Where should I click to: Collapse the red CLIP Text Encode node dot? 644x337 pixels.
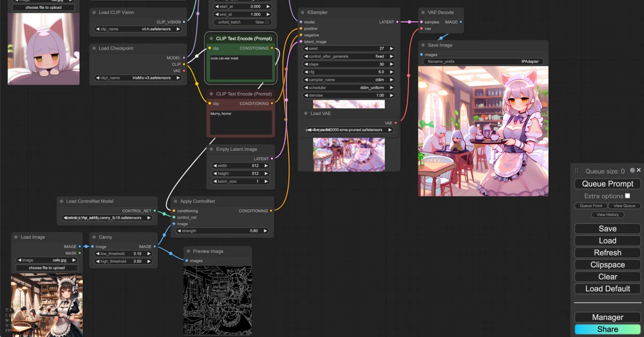pos(211,94)
